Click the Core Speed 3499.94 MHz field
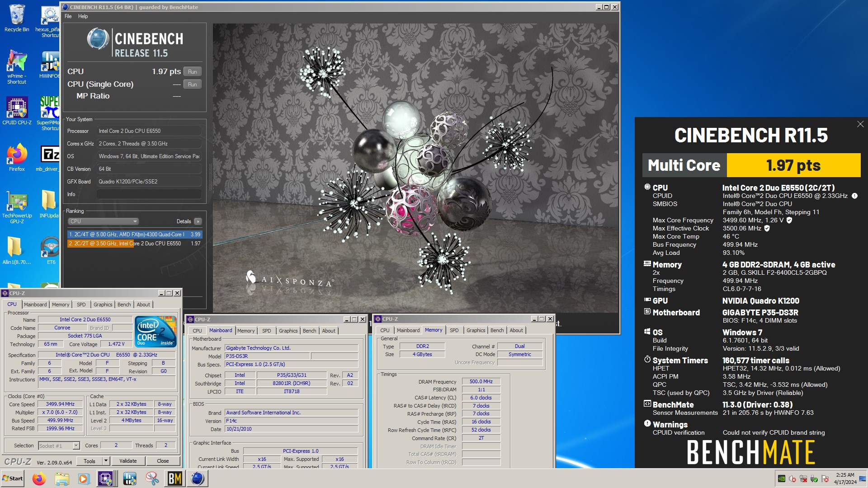 tap(60, 404)
